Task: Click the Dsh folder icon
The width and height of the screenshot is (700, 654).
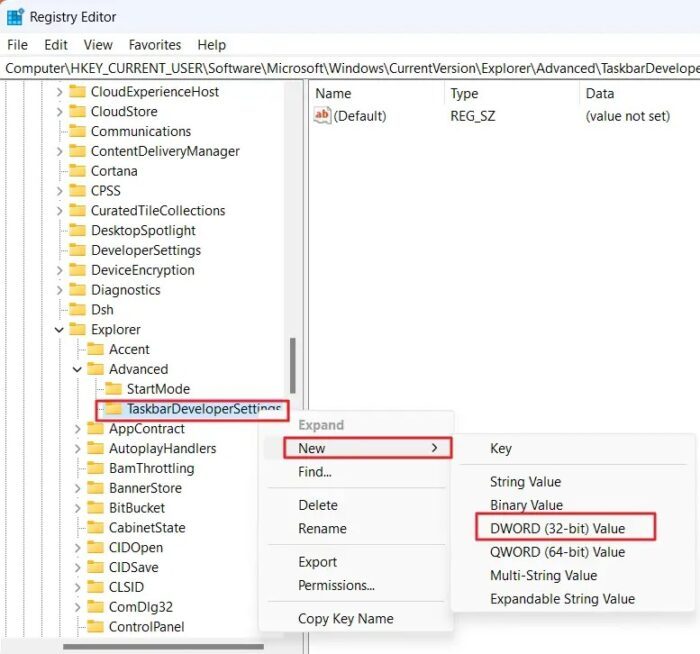Action: 77,309
